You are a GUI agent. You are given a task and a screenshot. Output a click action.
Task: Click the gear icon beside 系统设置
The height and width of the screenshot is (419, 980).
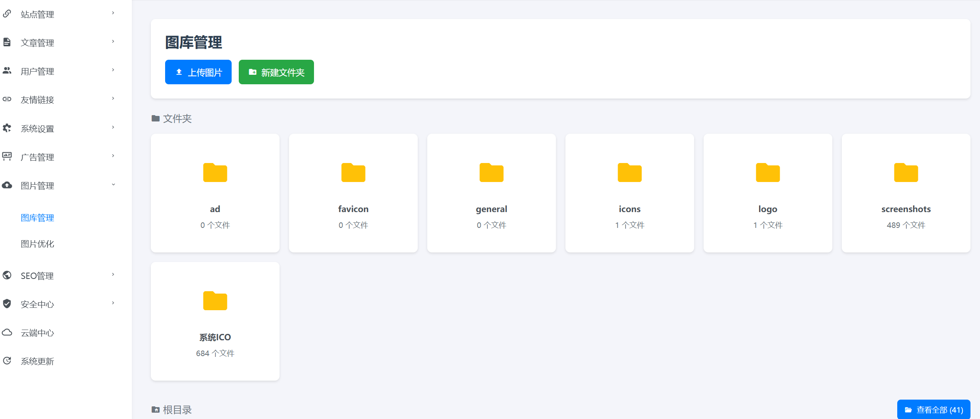pyautogui.click(x=7, y=128)
